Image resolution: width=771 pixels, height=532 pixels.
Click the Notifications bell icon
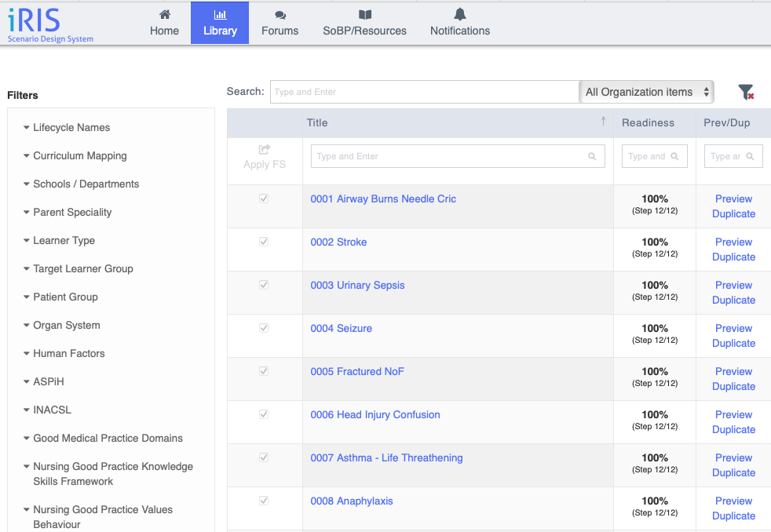[x=460, y=15]
